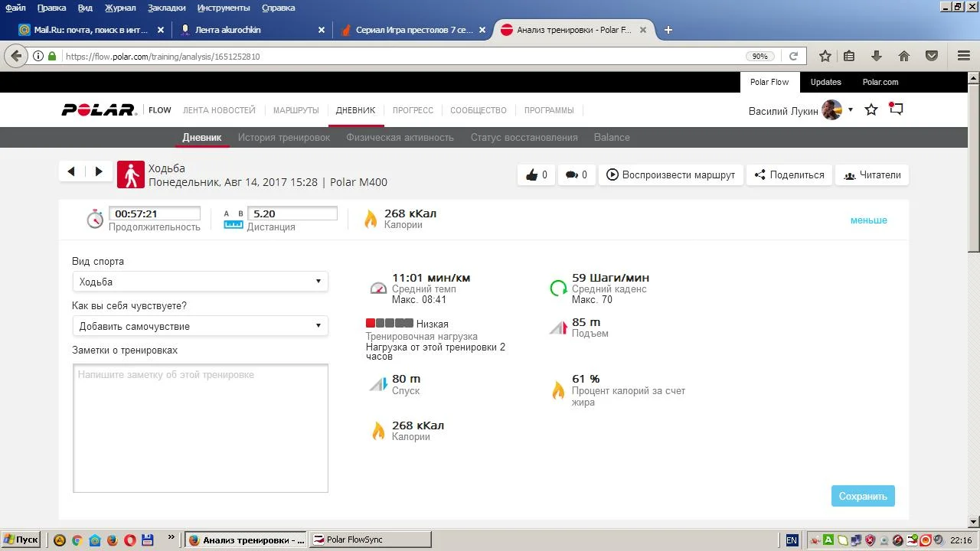
Task: Switch to История тренировок tab
Action: coord(283,138)
